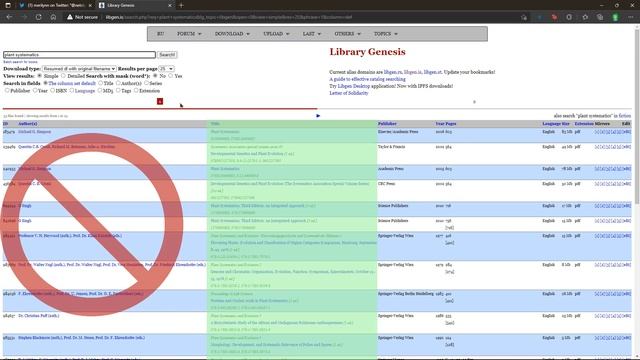
Task: Search in the Author(s) field only
Action: (118, 83)
